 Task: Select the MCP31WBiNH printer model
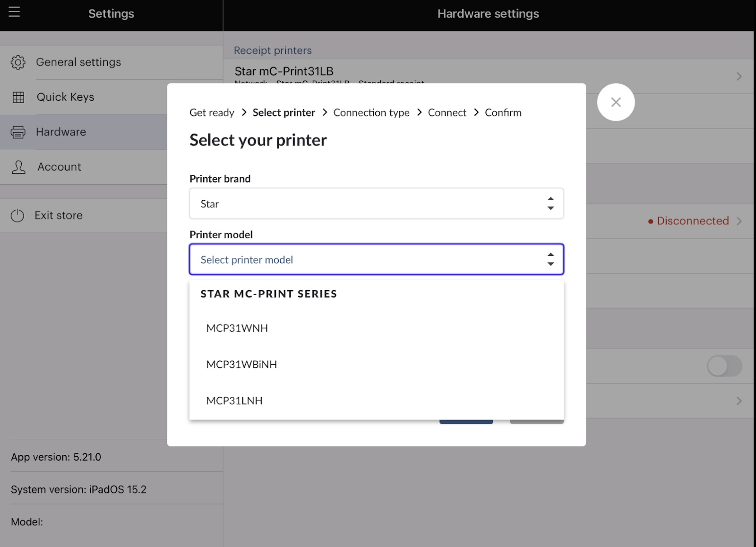[241, 364]
